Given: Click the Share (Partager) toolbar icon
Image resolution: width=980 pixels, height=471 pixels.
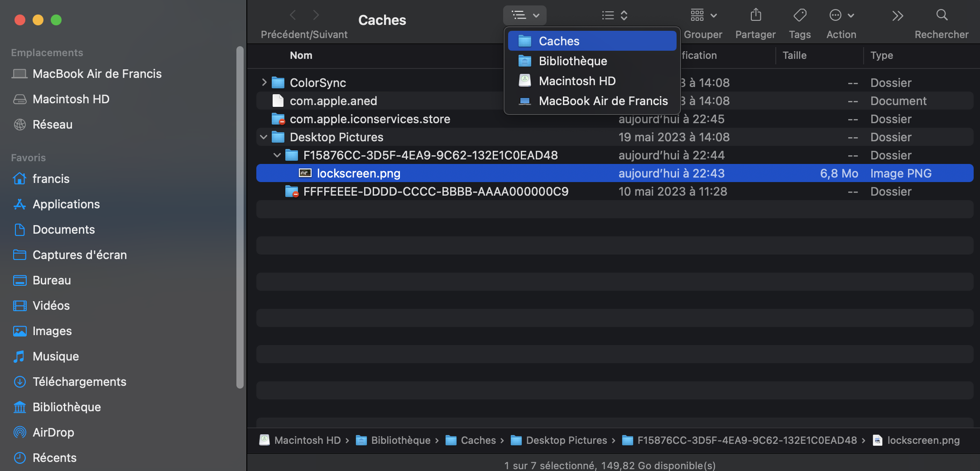Looking at the screenshot, I should (x=755, y=15).
